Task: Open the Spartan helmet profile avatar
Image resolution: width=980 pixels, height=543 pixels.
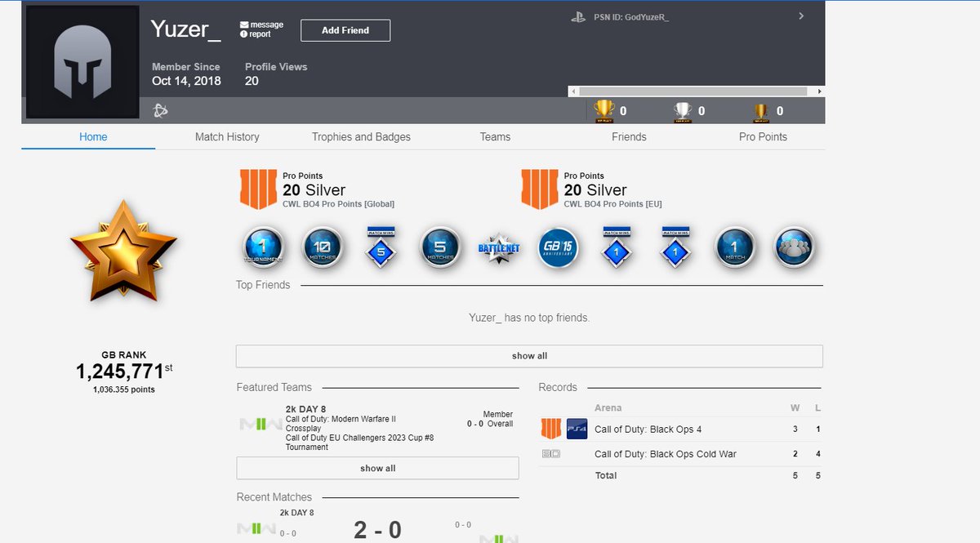Action: [82, 62]
